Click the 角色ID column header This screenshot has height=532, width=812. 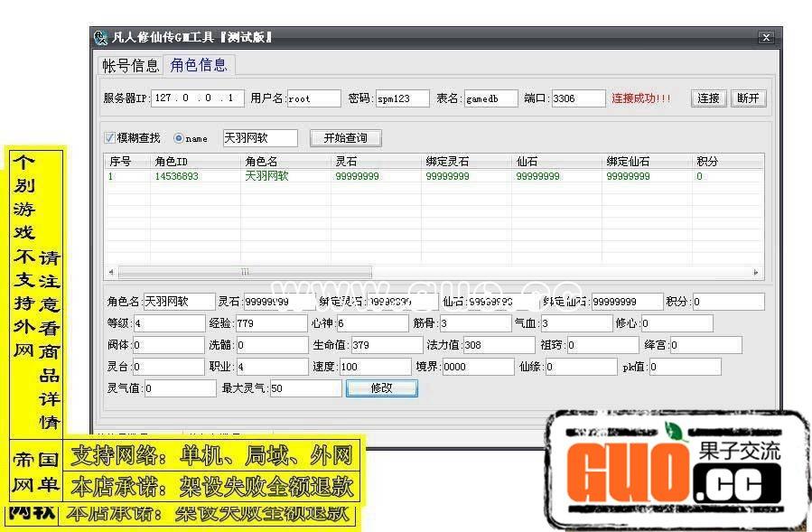coord(195,161)
